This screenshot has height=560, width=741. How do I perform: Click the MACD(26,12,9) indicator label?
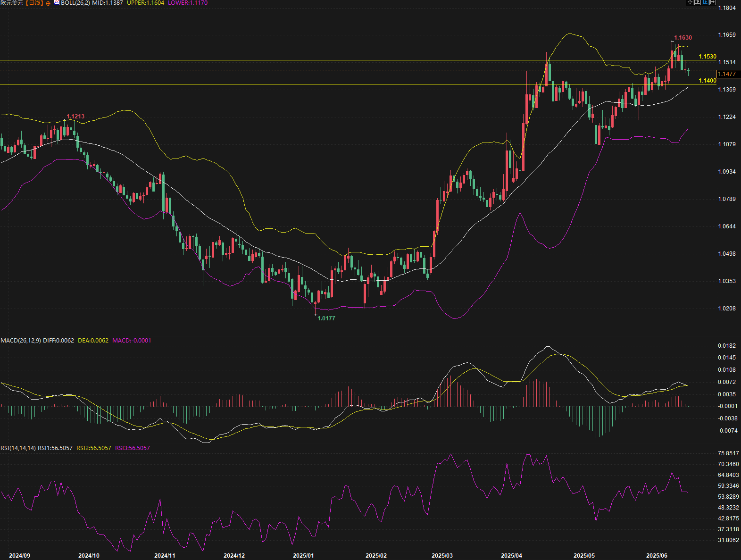click(21, 340)
